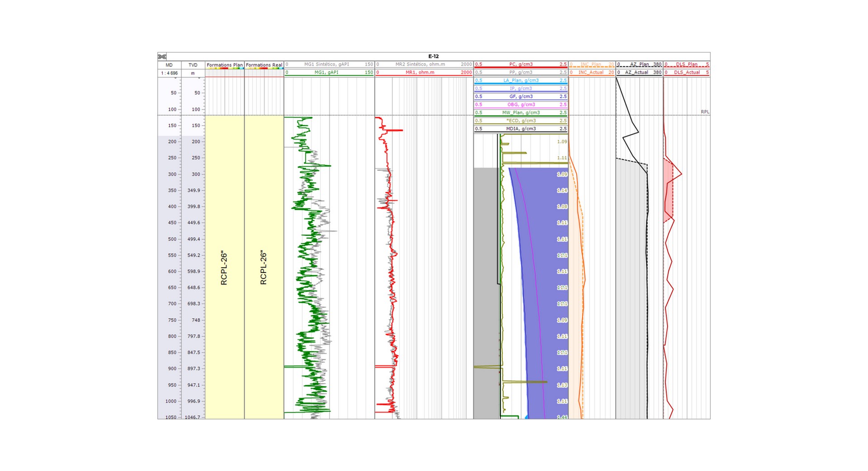Click the 1:4 696 depth scale field
The image size is (868, 471).
pos(170,73)
